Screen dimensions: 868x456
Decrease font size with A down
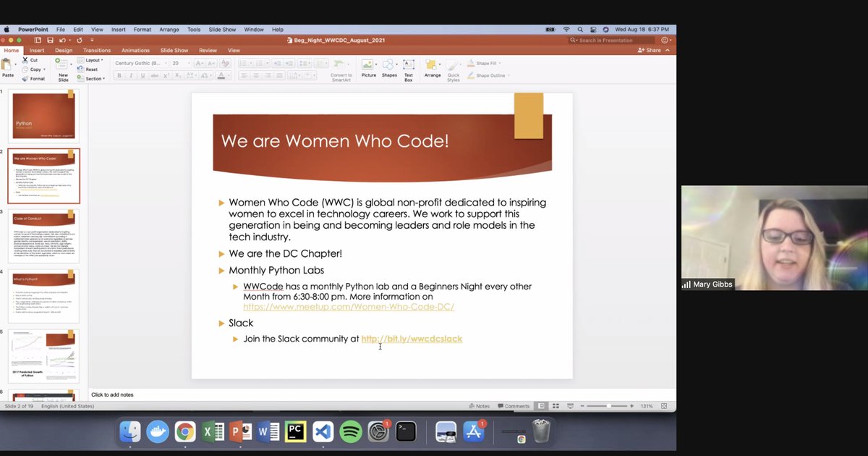click(210, 63)
